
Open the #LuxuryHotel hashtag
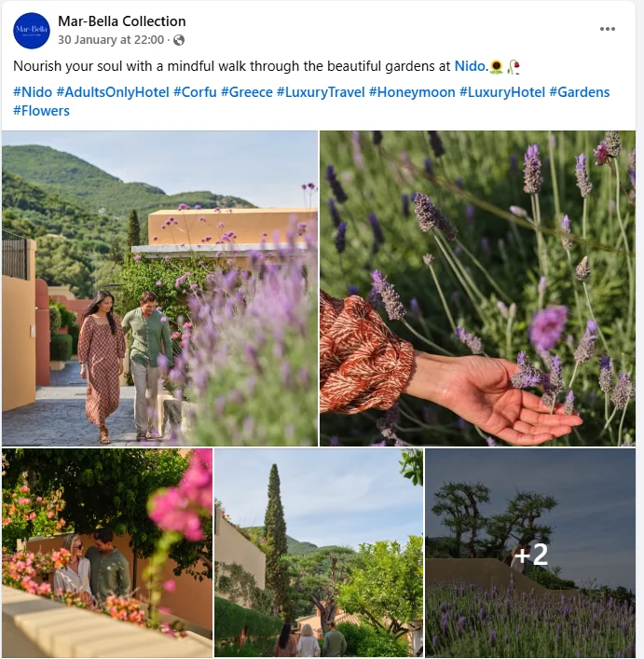(x=502, y=92)
